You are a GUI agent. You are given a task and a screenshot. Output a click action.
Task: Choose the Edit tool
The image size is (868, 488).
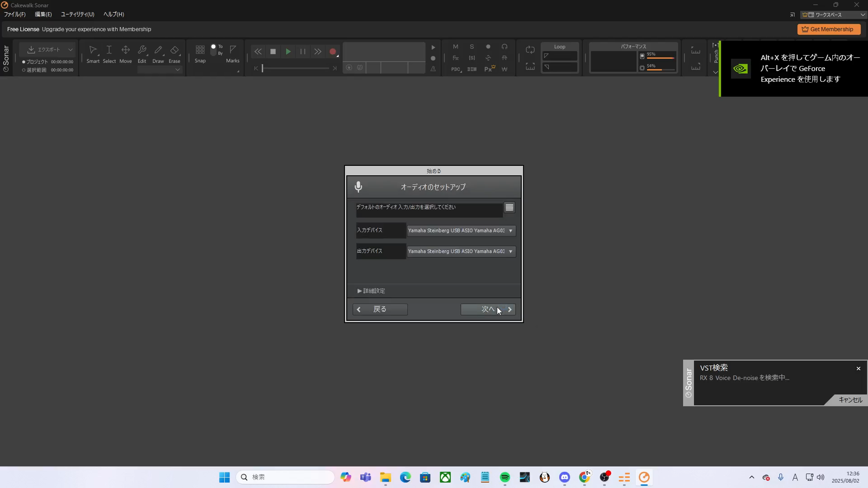142,54
